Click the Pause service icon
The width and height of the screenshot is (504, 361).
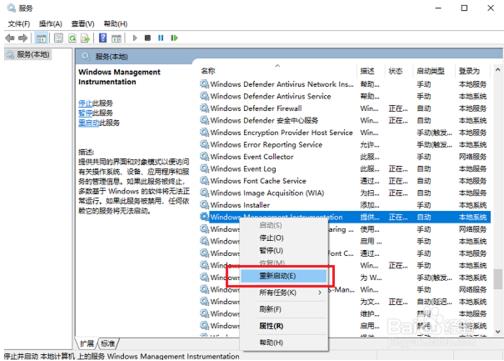[x=161, y=38]
